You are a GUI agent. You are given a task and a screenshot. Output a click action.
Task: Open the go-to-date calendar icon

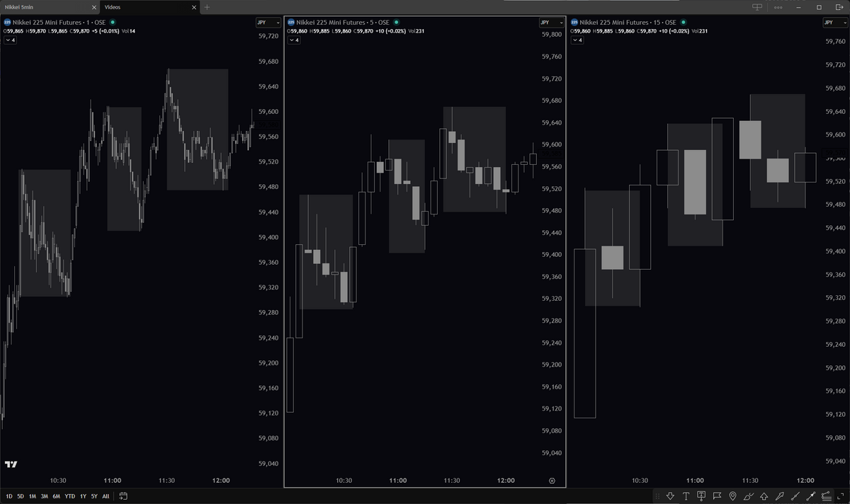[123, 496]
